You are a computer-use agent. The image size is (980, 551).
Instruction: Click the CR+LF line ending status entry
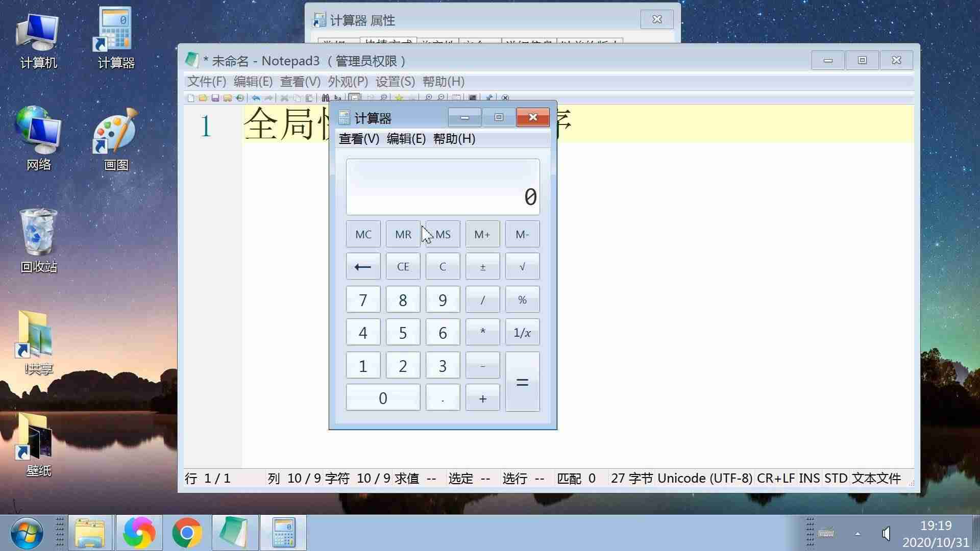(x=776, y=479)
